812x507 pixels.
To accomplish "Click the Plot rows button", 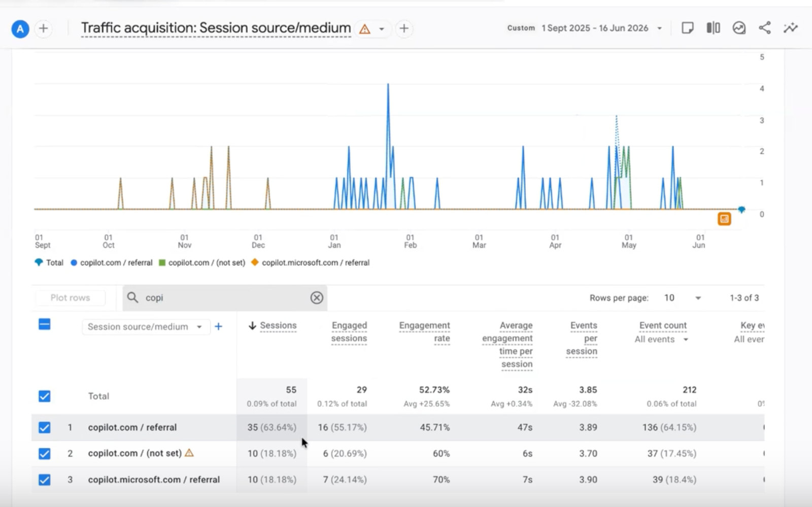I will (70, 298).
